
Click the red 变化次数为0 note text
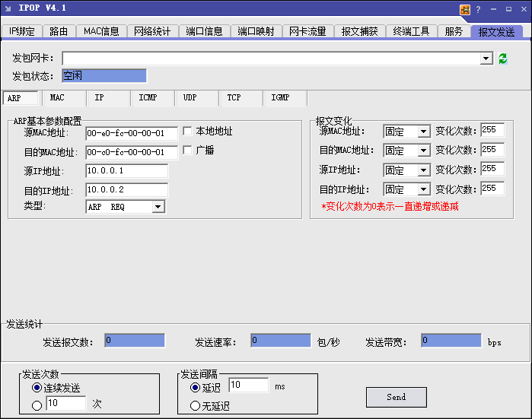pyautogui.click(x=390, y=206)
